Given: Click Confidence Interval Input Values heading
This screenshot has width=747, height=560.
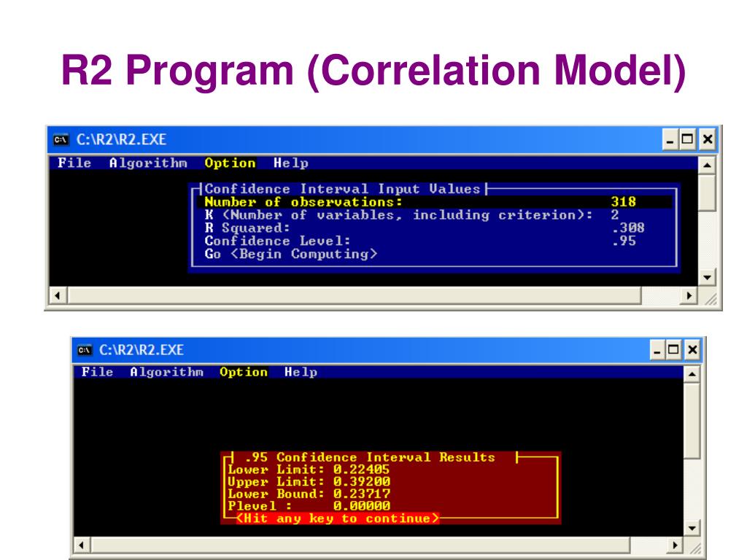Looking at the screenshot, I should coord(342,189).
